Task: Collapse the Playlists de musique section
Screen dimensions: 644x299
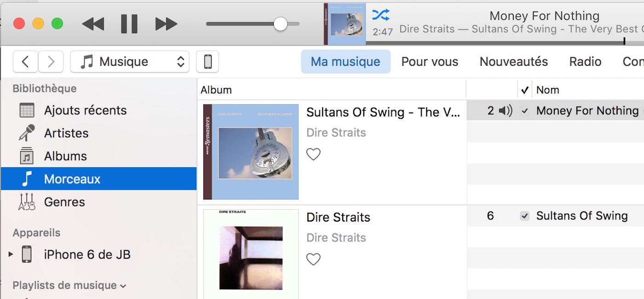Action: coord(123,286)
